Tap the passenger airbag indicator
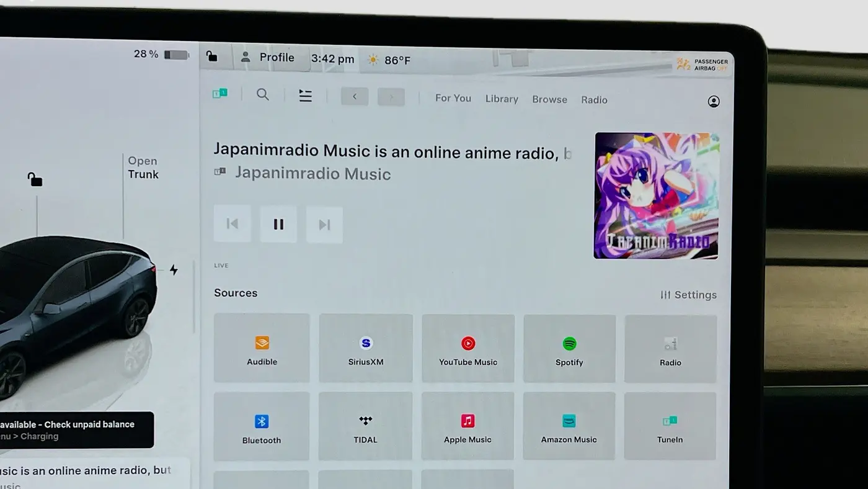 point(702,65)
